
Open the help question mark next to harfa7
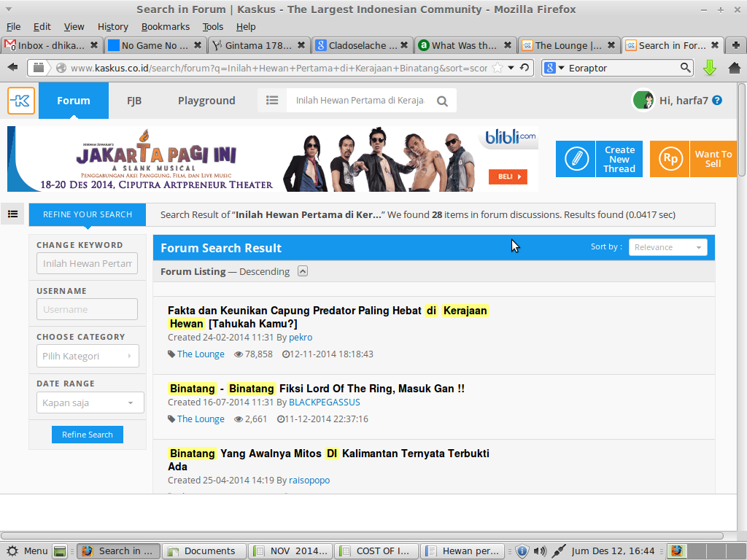click(x=717, y=101)
